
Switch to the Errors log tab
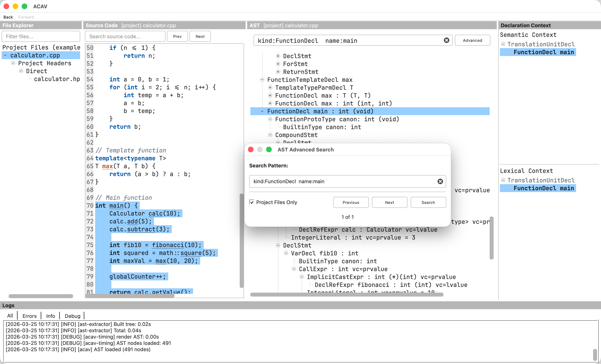click(29, 316)
